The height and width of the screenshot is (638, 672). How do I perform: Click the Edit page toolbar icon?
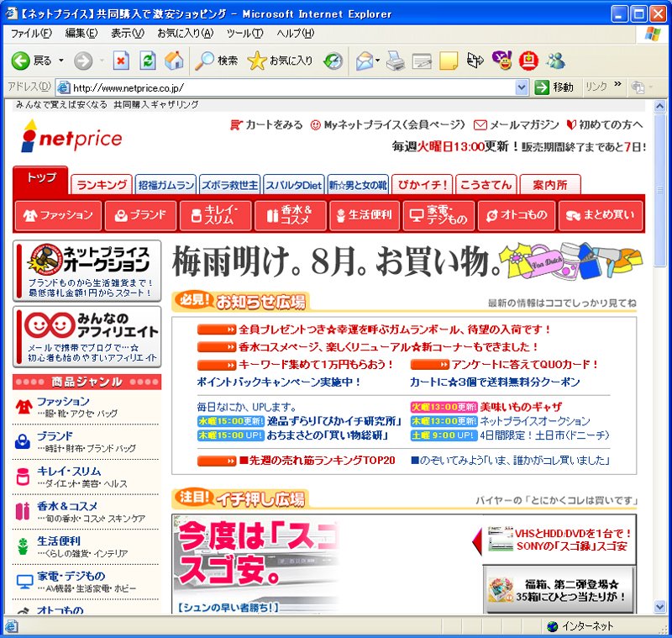point(422,61)
